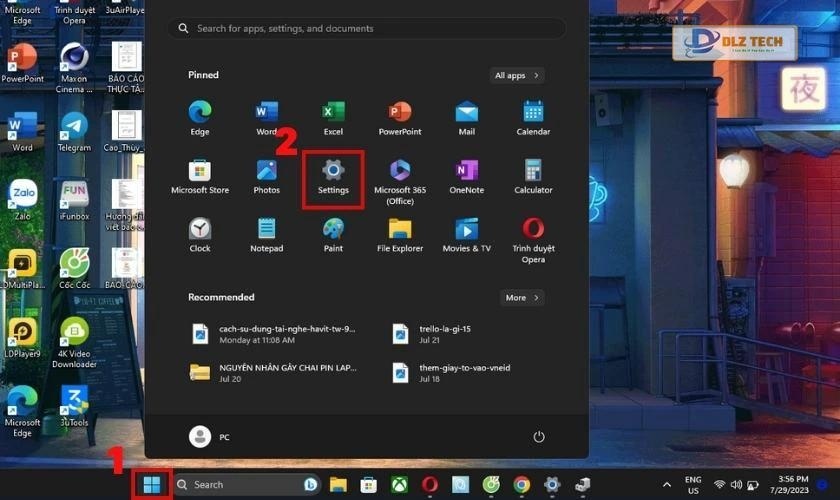Viewport: 840px width, 500px height.
Task: Show All apps list
Action: pos(517,76)
